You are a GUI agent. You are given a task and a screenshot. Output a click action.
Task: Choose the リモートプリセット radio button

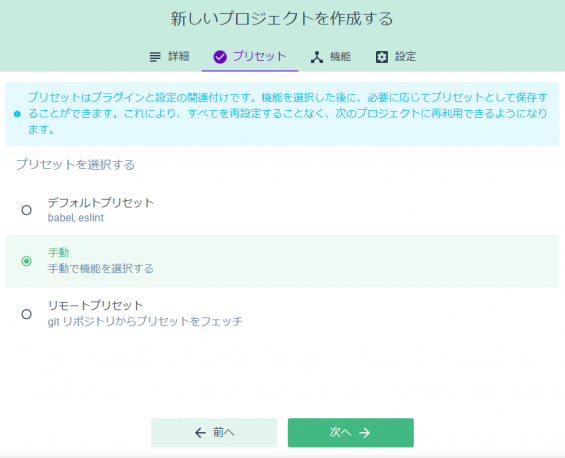click(x=26, y=314)
